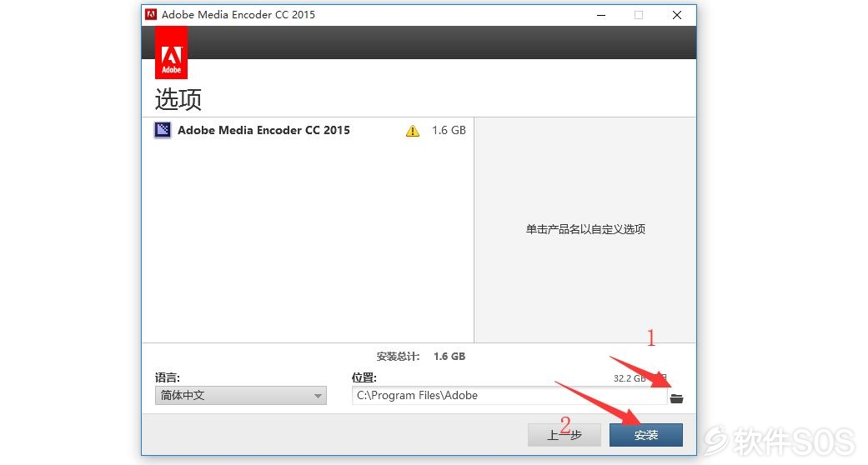The width and height of the screenshot is (868, 465).
Task: Click the Media Encoder product icon
Action: tap(163, 130)
